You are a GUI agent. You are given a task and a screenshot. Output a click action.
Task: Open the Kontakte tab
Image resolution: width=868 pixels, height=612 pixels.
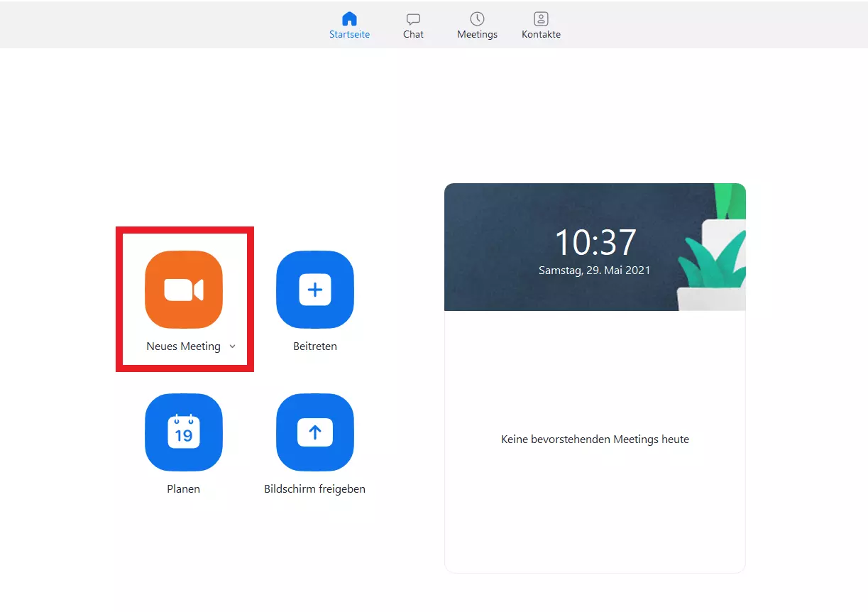point(541,25)
